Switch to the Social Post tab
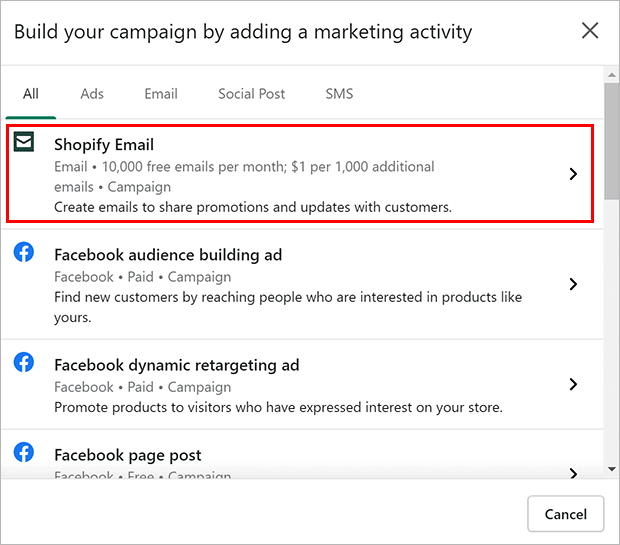620x545 pixels. (251, 94)
